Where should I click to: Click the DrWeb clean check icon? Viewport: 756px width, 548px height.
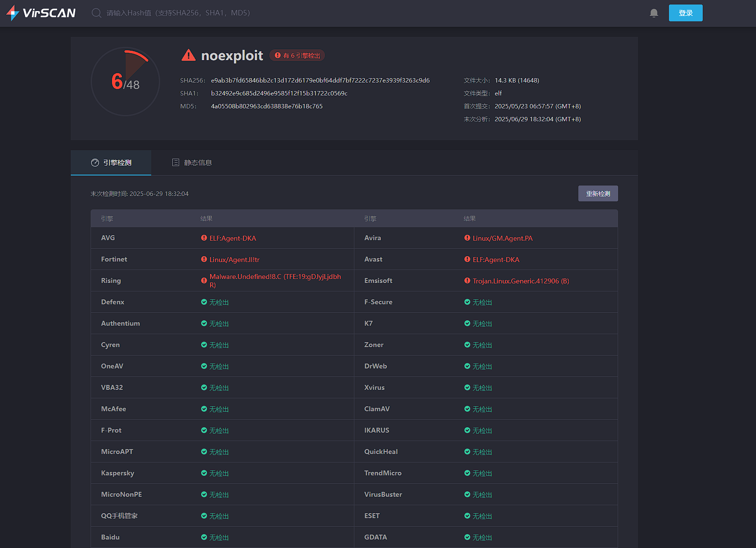pyautogui.click(x=467, y=366)
